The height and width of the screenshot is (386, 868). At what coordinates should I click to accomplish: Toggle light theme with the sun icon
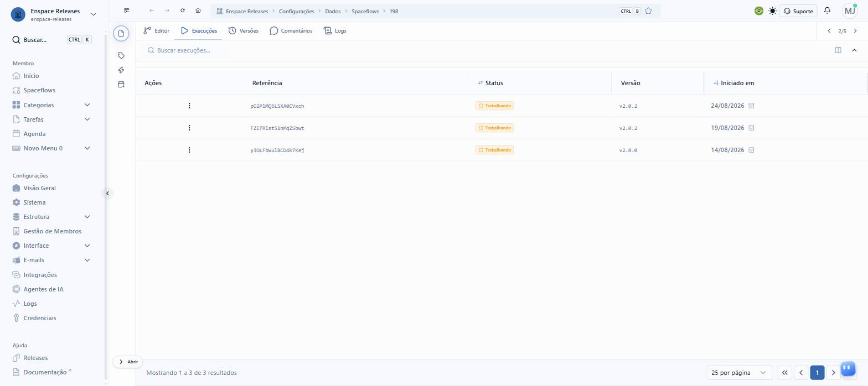pyautogui.click(x=772, y=11)
